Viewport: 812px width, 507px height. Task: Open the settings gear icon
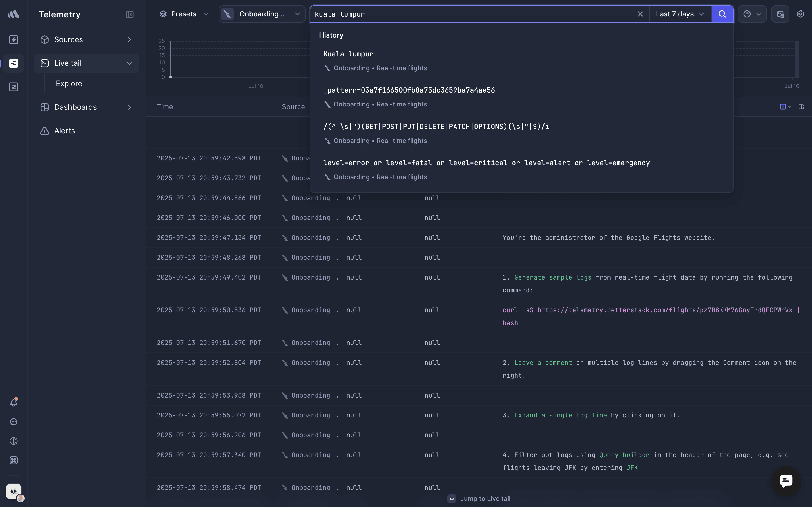coord(801,14)
